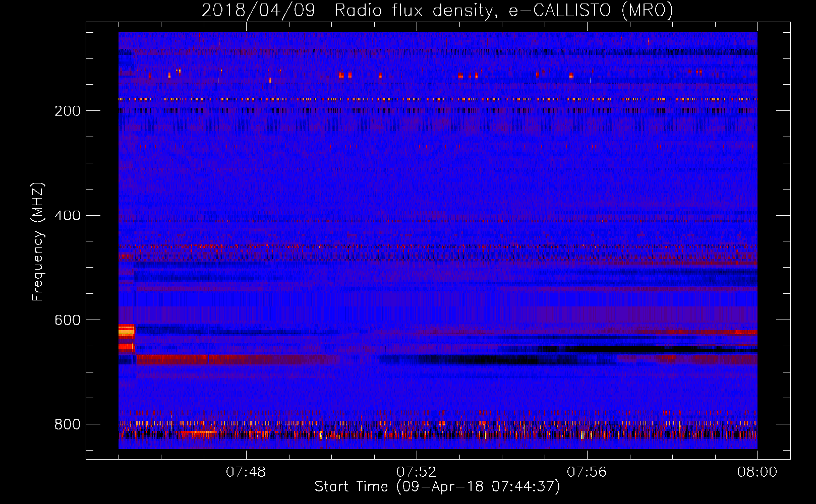Click the 07:52 time tick label

coord(416,472)
